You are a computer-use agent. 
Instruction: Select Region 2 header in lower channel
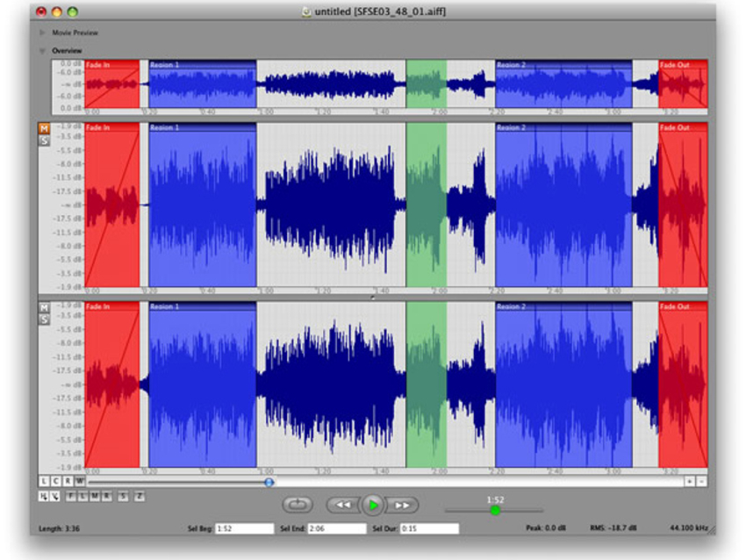[563, 306]
